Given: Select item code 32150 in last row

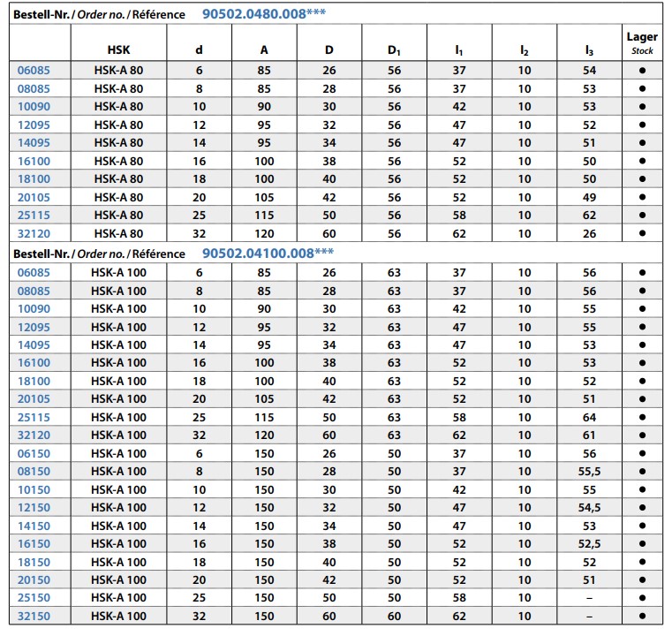Looking at the screenshot, I should [34, 617].
